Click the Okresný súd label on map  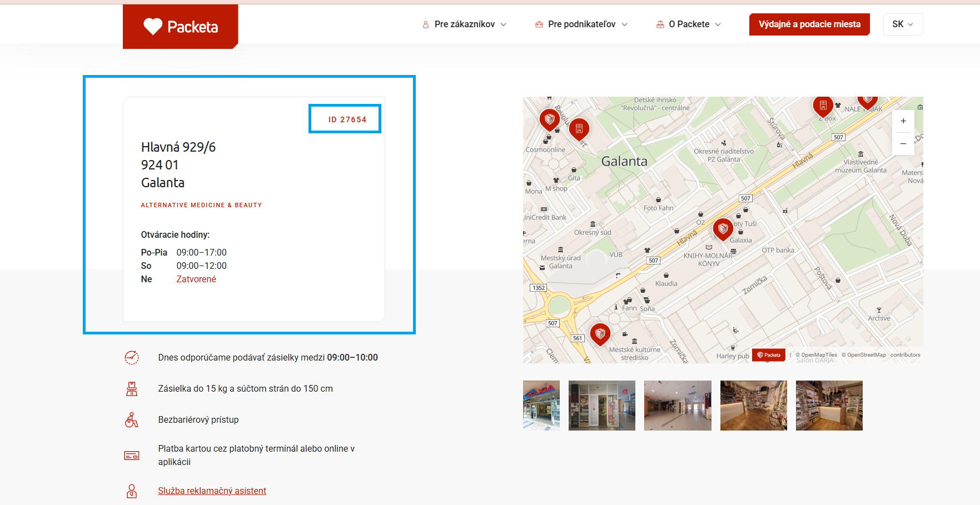pos(593,233)
